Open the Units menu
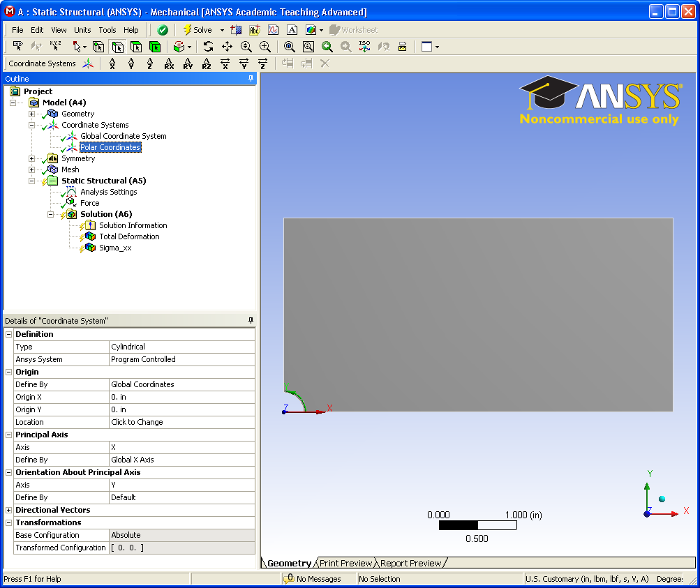This screenshot has height=588, width=700. (82, 30)
